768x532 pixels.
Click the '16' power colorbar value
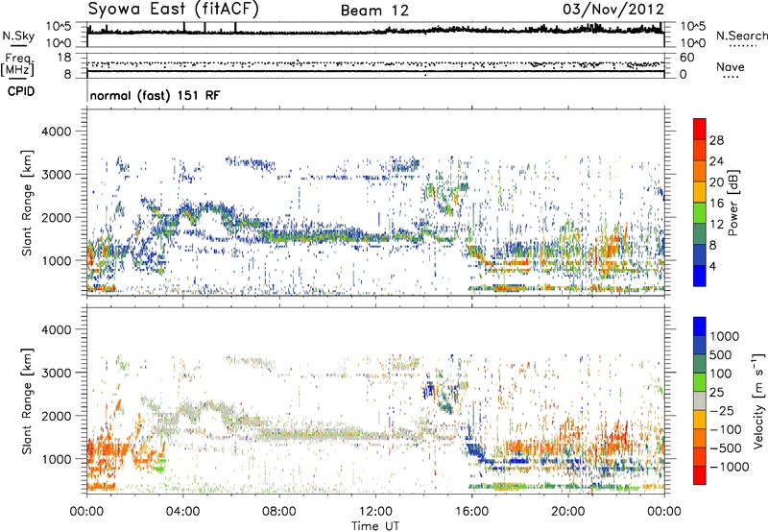[x=716, y=204]
